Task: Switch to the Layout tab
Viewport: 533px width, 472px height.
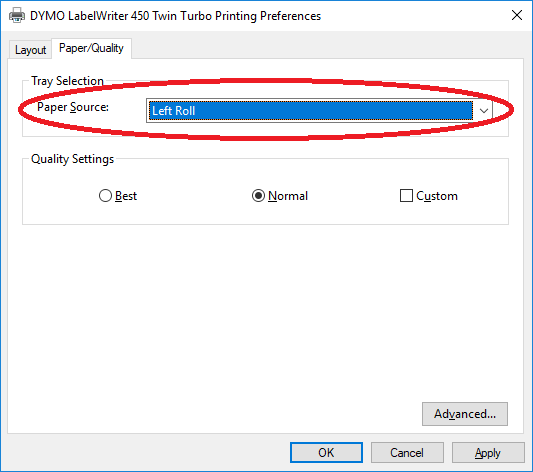Action: click(30, 50)
